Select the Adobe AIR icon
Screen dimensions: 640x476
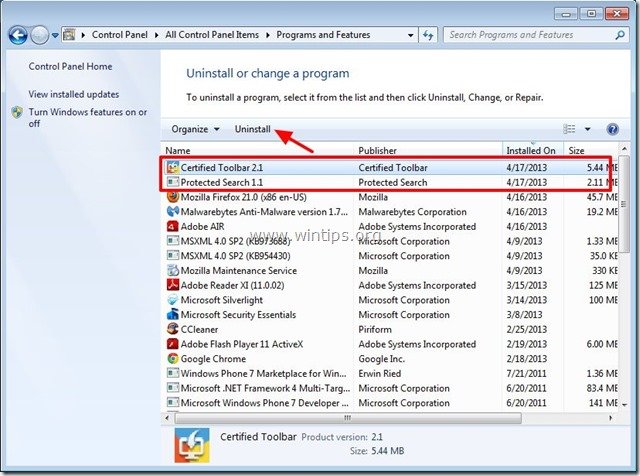tap(173, 226)
